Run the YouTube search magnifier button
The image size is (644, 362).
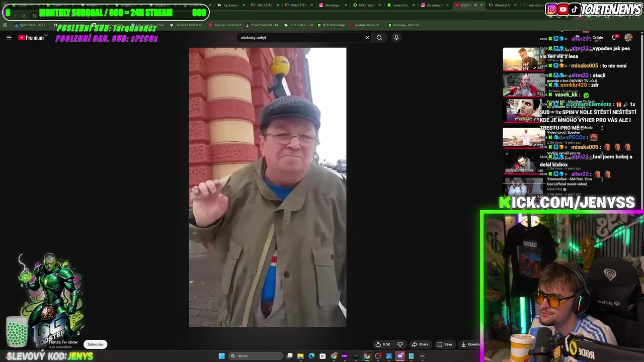coord(379,38)
